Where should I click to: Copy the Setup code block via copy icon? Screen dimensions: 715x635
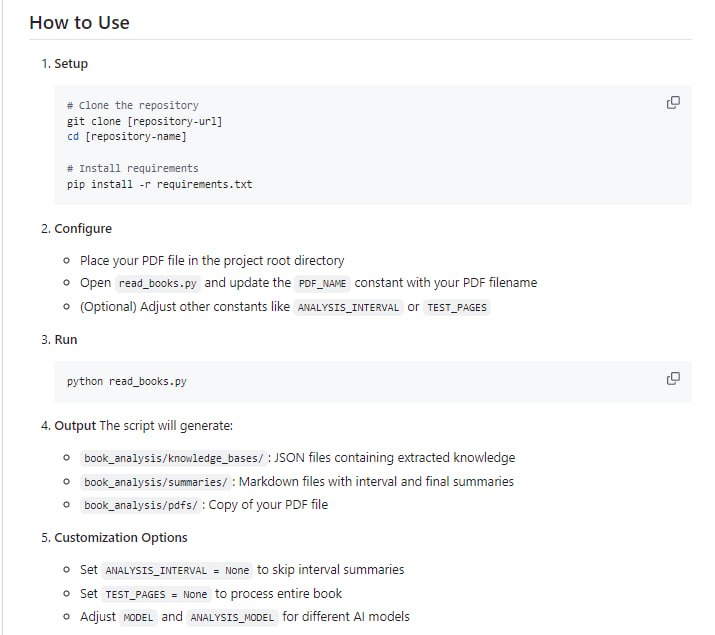pyautogui.click(x=673, y=102)
